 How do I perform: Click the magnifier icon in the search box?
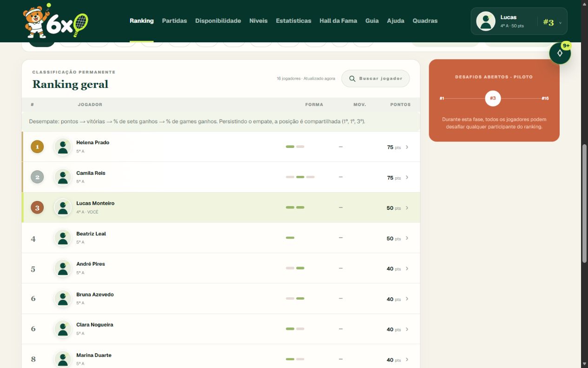352,79
